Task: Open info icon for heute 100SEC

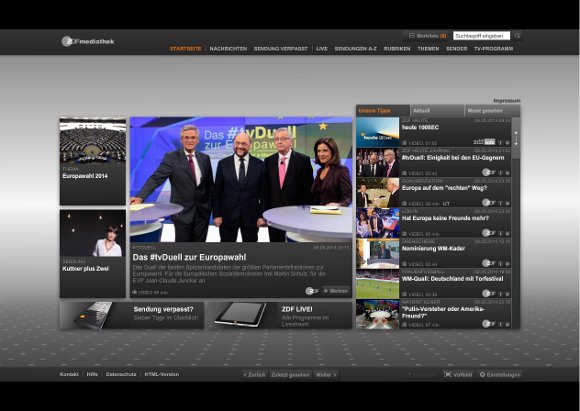Action: [x=500, y=142]
